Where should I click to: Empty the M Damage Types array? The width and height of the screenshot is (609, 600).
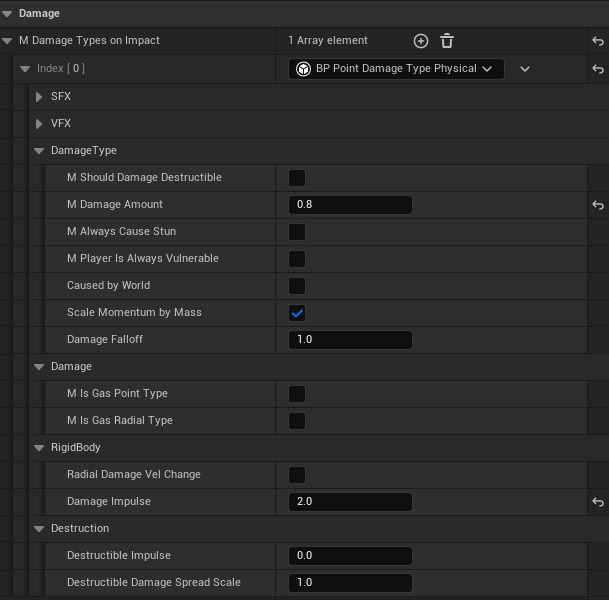click(x=447, y=41)
